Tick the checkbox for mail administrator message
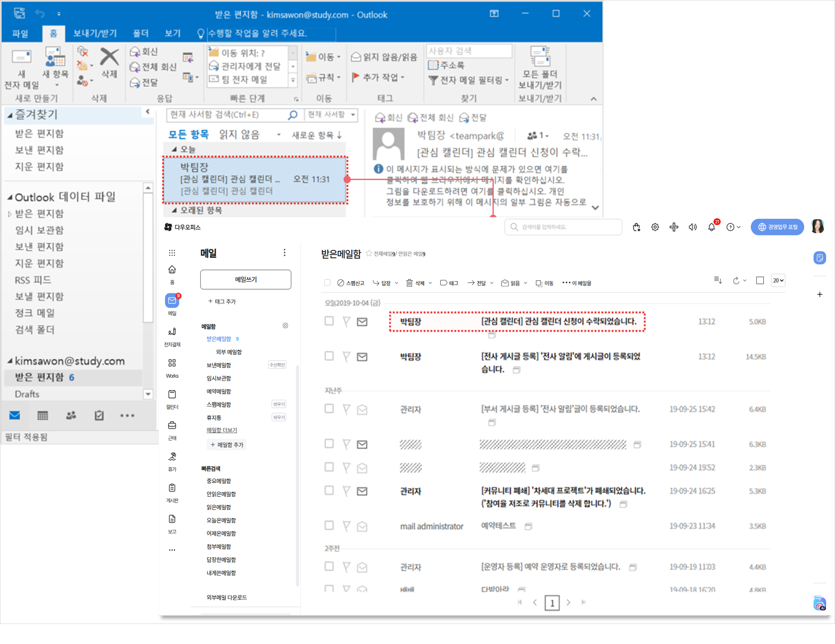835x644 pixels. [x=329, y=526]
